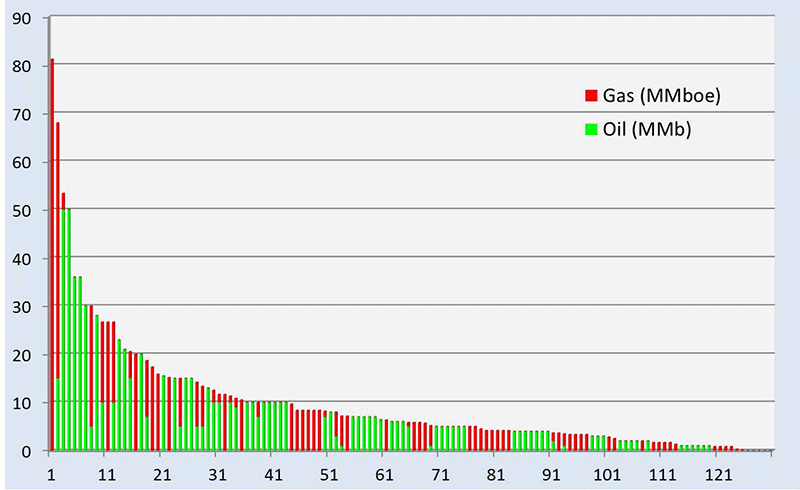Viewport: 800px width, 490px height.
Task: Click the x-axis label 111
Action: pyautogui.click(x=663, y=471)
